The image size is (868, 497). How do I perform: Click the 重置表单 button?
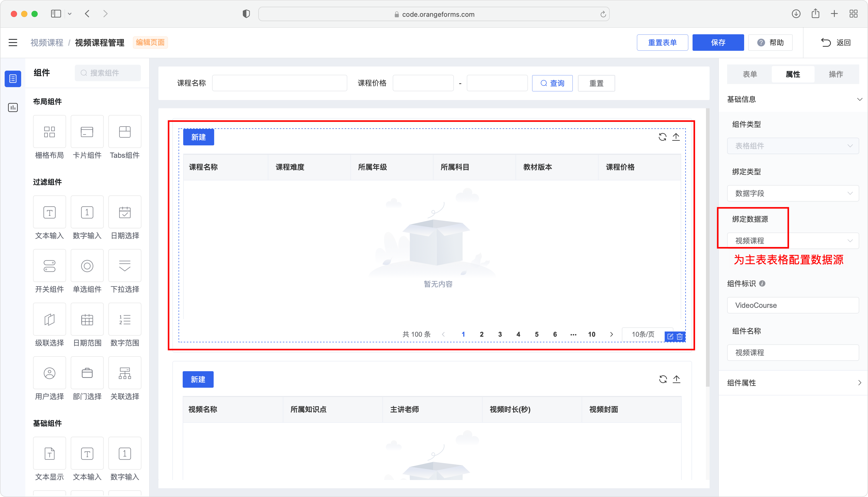pyautogui.click(x=662, y=42)
